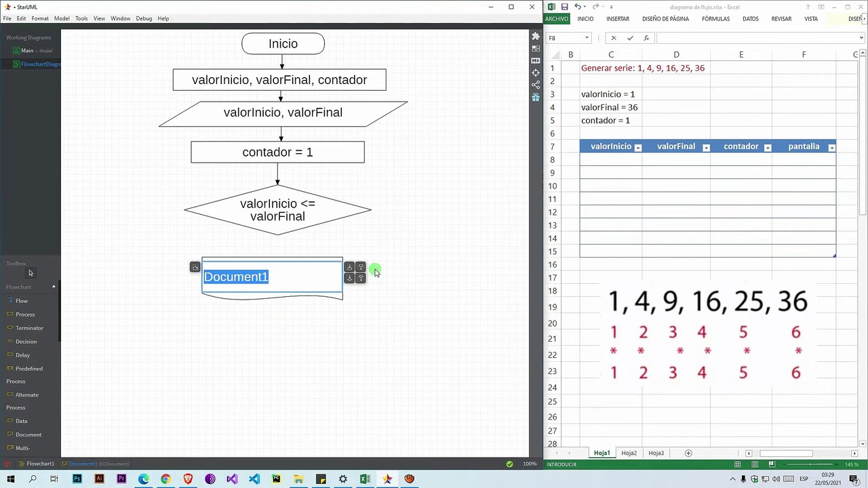This screenshot has height=488, width=868.
Task: Open the Name Box dropdown showing F8
Action: pyautogui.click(x=587, y=38)
